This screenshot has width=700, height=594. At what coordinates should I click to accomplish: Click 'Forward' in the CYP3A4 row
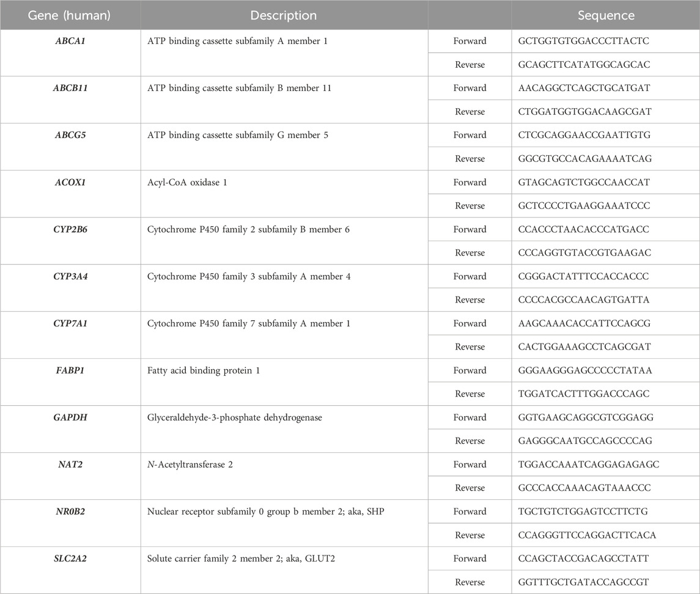(x=470, y=276)
